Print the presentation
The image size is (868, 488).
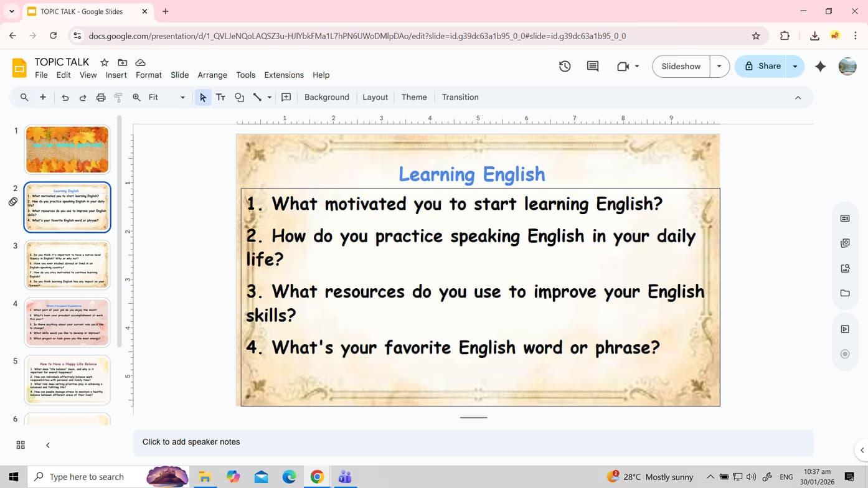coord(100,97)
